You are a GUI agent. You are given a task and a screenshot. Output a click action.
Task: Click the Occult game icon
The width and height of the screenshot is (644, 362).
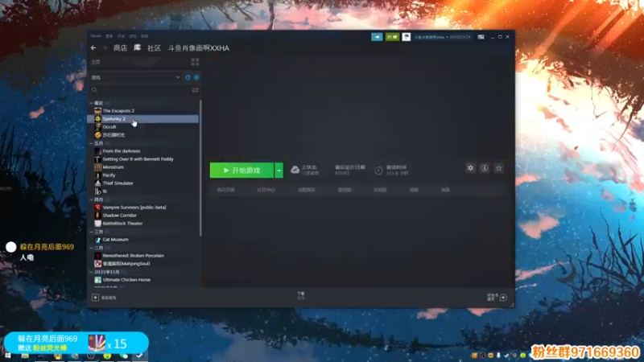tap(97, 127)
